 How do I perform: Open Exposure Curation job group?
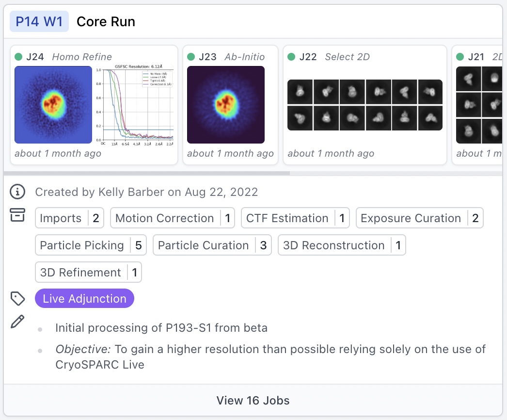(419, 218)
